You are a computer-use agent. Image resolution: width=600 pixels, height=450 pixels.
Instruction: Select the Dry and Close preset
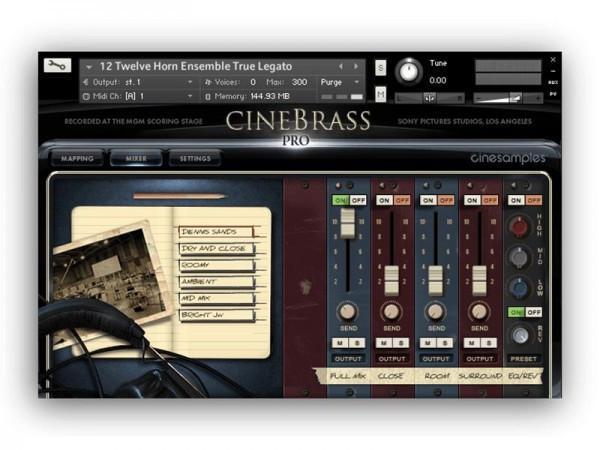point(216,249)
